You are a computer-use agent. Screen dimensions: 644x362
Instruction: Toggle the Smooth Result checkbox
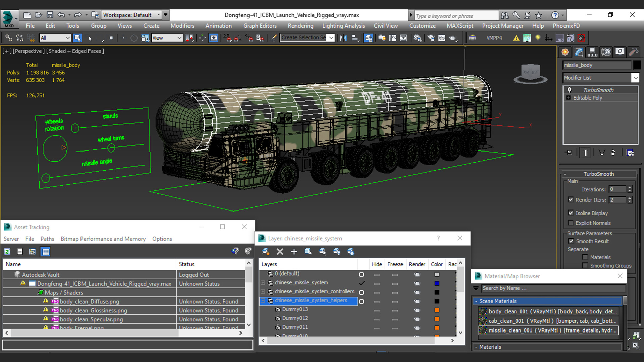point(571,241)
